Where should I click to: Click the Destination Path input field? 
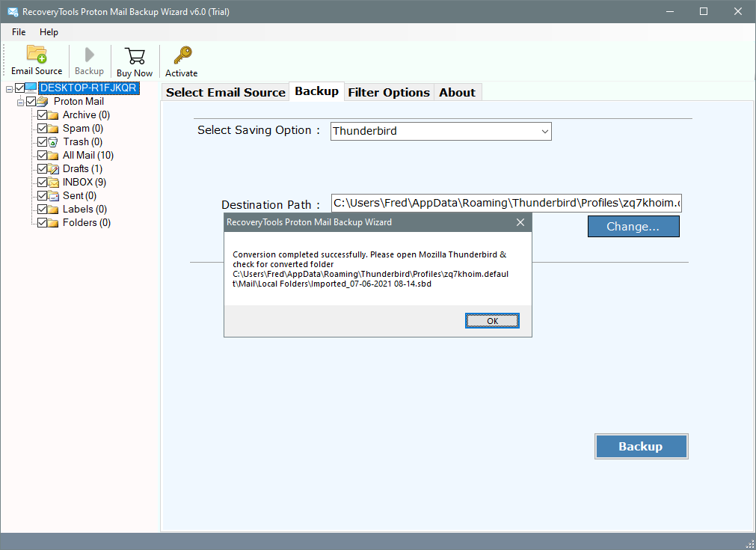coord(506,203)
